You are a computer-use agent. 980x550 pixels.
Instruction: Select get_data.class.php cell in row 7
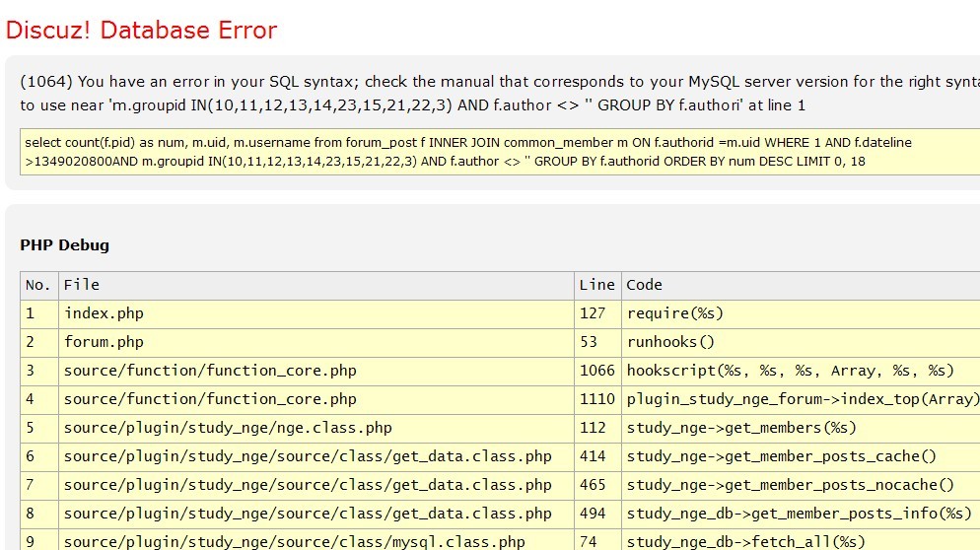coord(316,487)
